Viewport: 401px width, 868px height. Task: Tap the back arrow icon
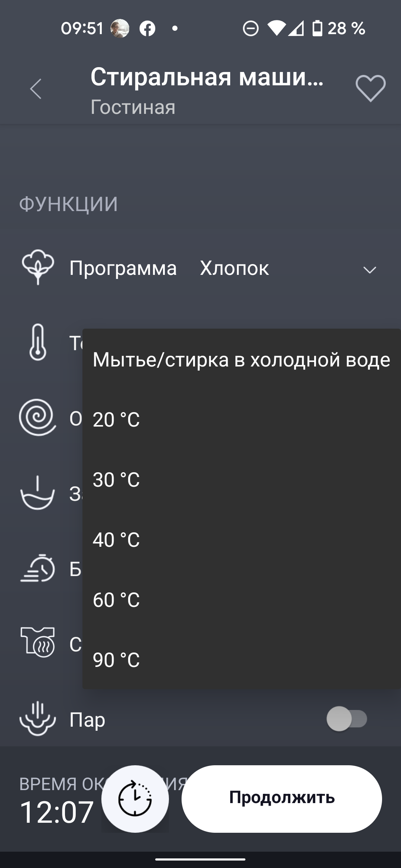[x=36, y=89]
